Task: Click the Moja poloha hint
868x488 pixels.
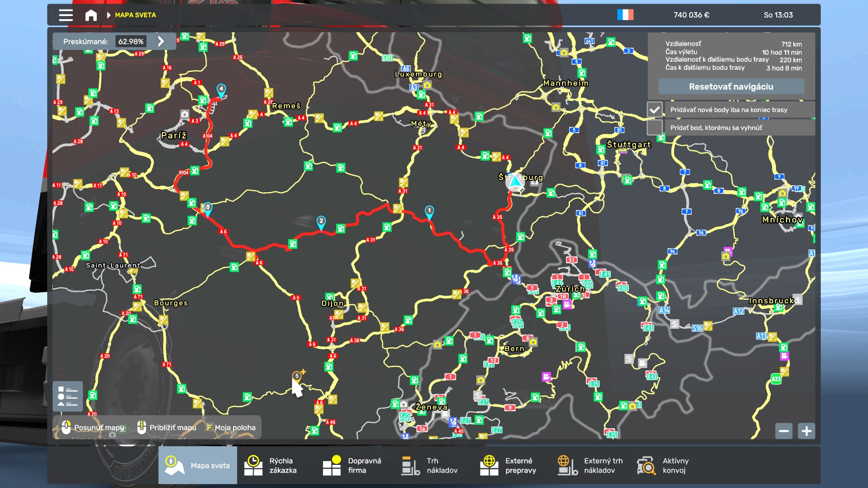Action: [231, 428]
